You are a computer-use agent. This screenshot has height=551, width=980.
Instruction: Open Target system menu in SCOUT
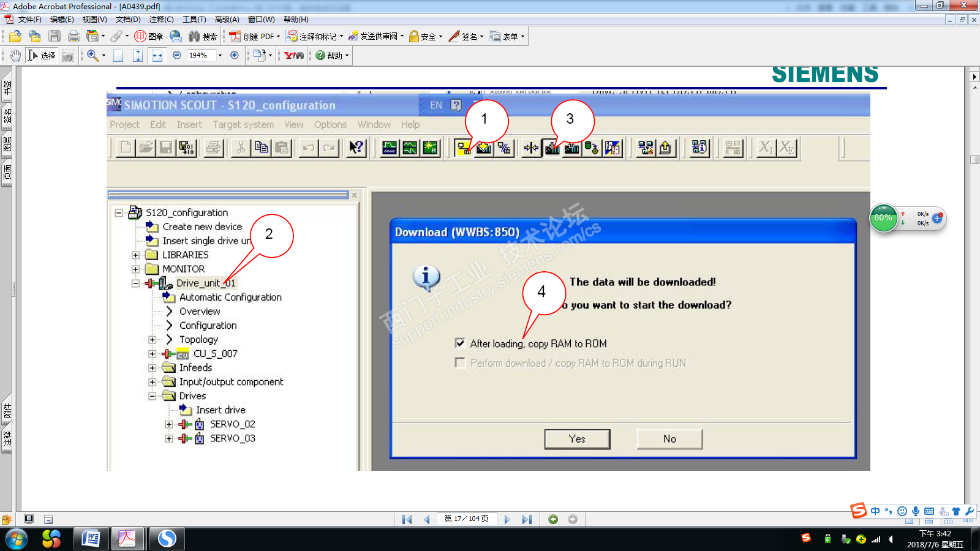(x=243, y=125)
